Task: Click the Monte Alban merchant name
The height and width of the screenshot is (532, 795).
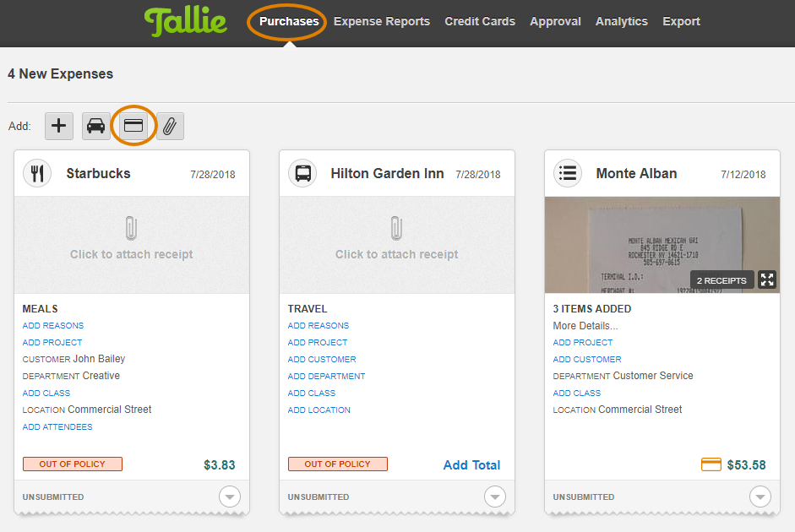Action: point(636,173)
